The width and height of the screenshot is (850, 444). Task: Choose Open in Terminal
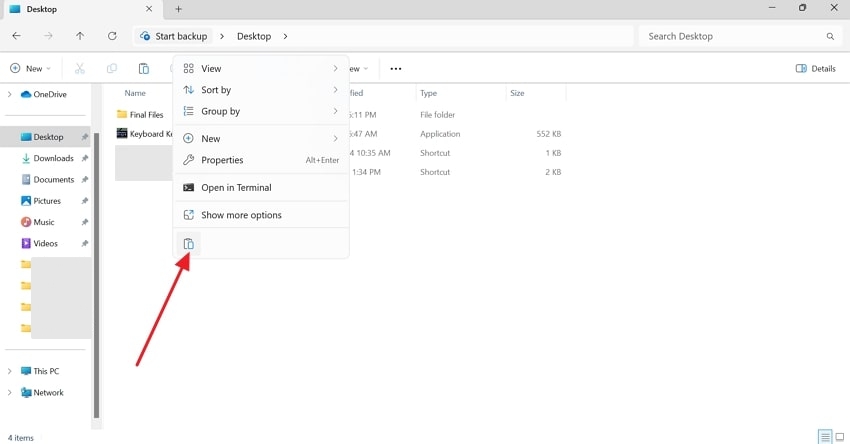pos(236,188)
